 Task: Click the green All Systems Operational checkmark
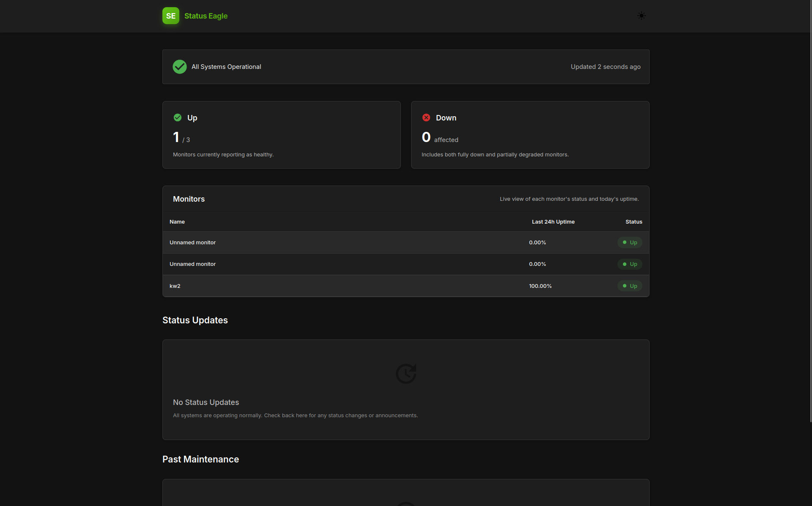tap(179, 66)
